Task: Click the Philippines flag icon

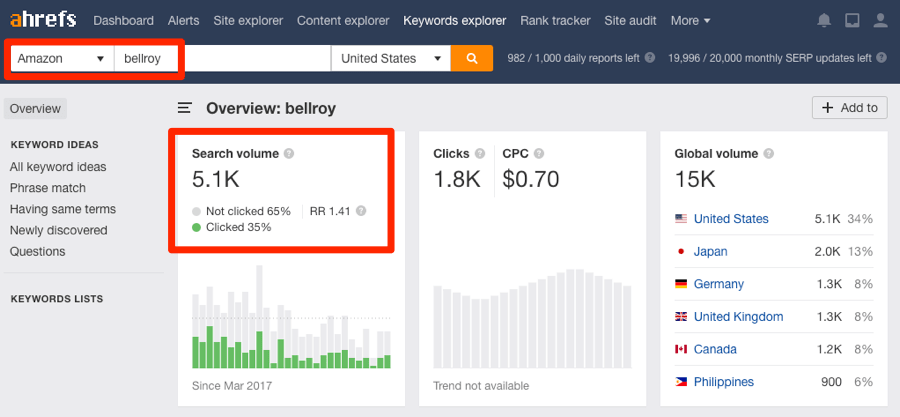Action: point(681,382)
